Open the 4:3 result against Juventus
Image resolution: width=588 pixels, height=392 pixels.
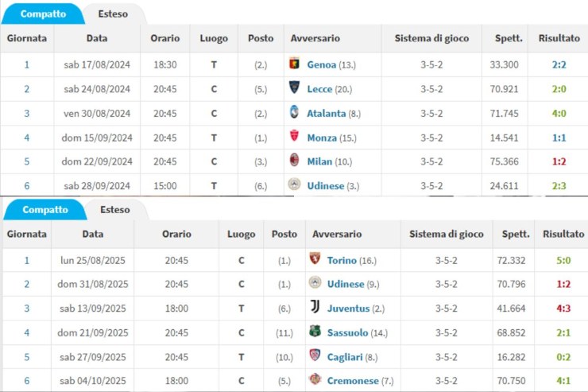coord(563,308)
